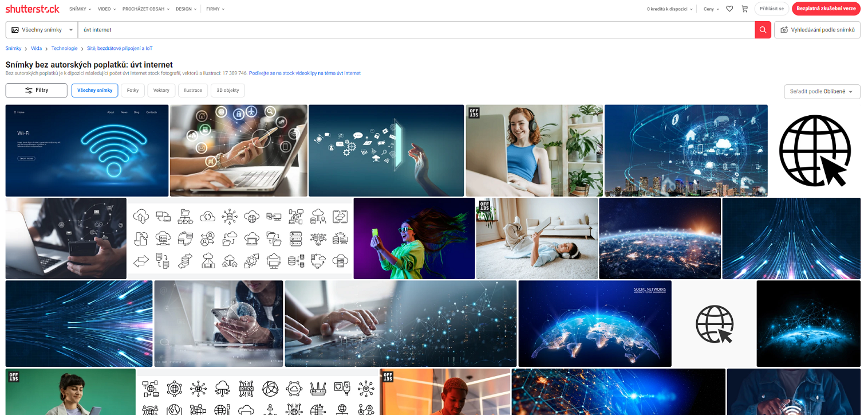
Task: Select the neon Wi-Fi symbol thumbnail image
Action: (x=86, y=150)
